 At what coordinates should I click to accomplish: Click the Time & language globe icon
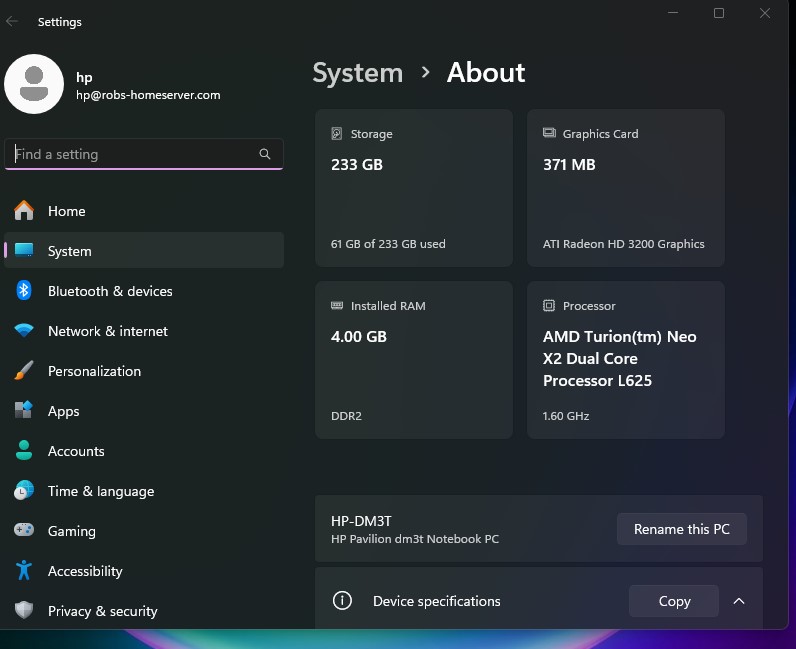(x=24, y=491)
